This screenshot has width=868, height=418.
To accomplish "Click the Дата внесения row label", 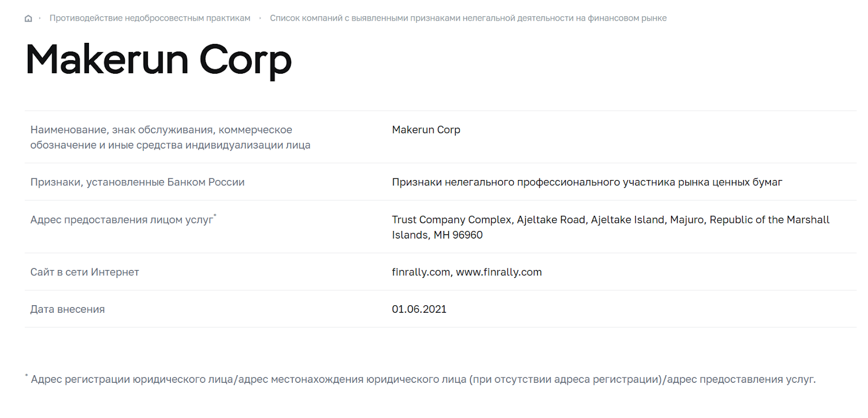I will [67, 310].
